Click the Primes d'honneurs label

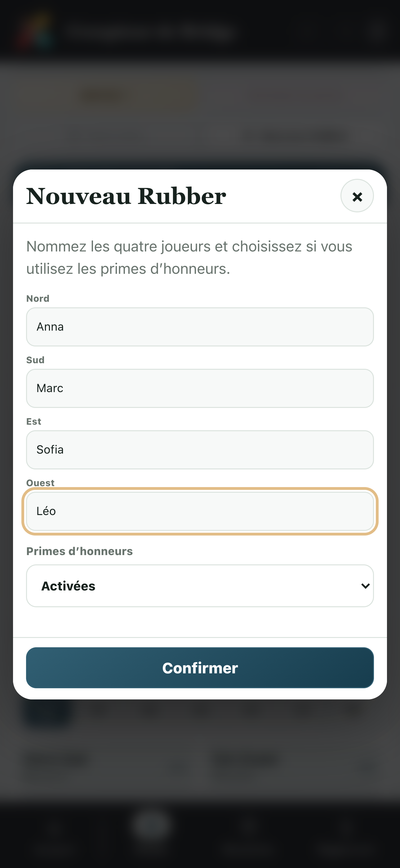79,551
